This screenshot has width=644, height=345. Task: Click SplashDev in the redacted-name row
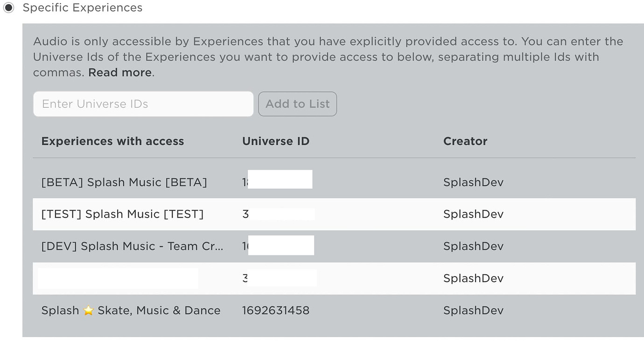[473, 278]
